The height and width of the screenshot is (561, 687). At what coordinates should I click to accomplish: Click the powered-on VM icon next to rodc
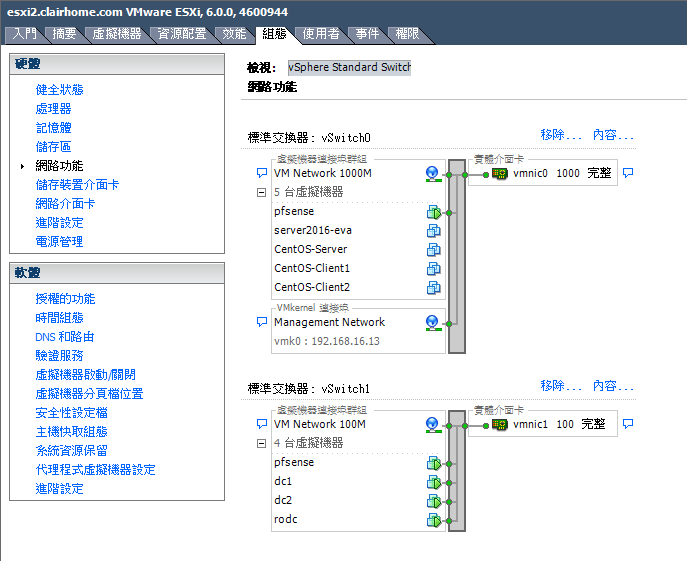pyautogui.click(x=434, y=520)
